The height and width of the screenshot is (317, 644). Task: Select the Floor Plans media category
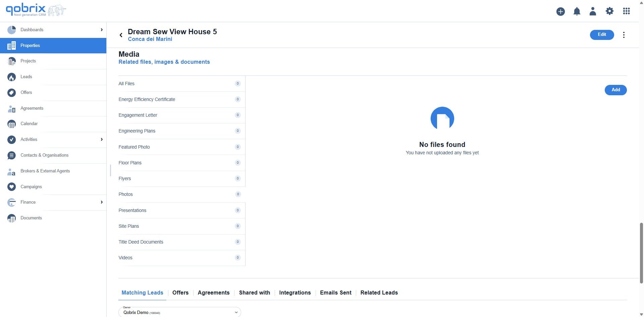[181, 163]
